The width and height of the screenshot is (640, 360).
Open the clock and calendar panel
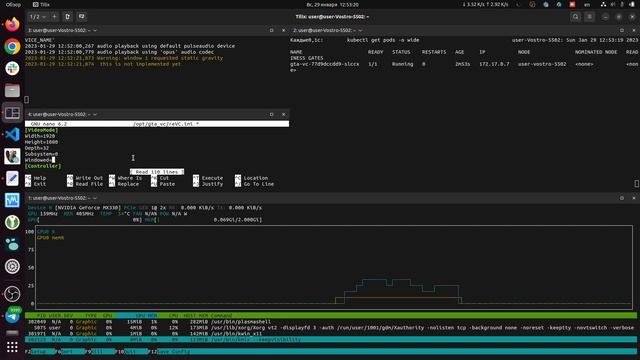[x=332, y=4]
